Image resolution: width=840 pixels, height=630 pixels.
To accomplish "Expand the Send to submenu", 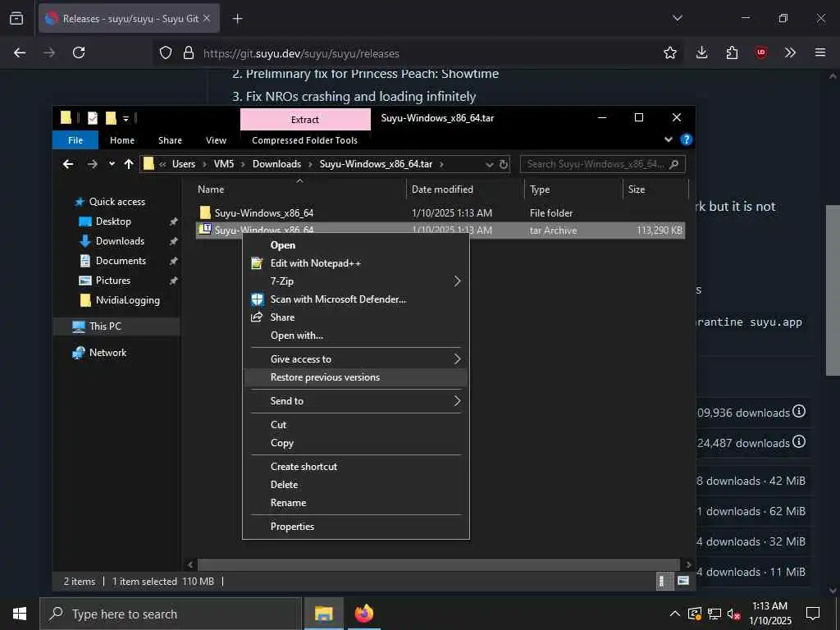I will [356, 400].
